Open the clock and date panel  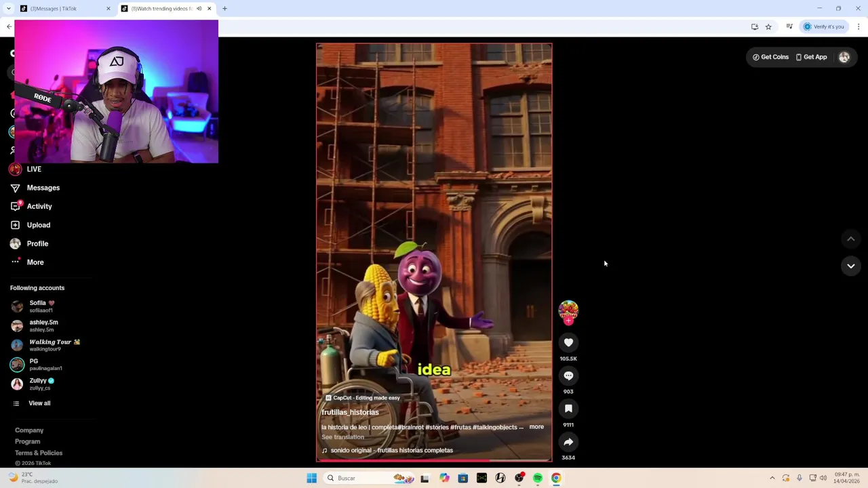click(x=848, y=478)
